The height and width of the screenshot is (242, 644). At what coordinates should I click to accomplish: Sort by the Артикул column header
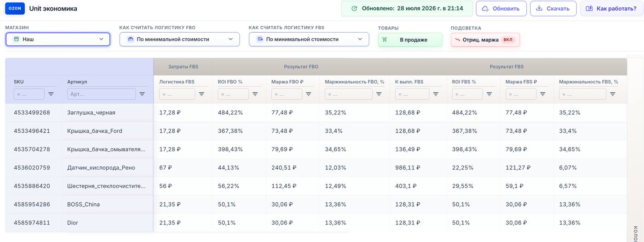point(77,82)
